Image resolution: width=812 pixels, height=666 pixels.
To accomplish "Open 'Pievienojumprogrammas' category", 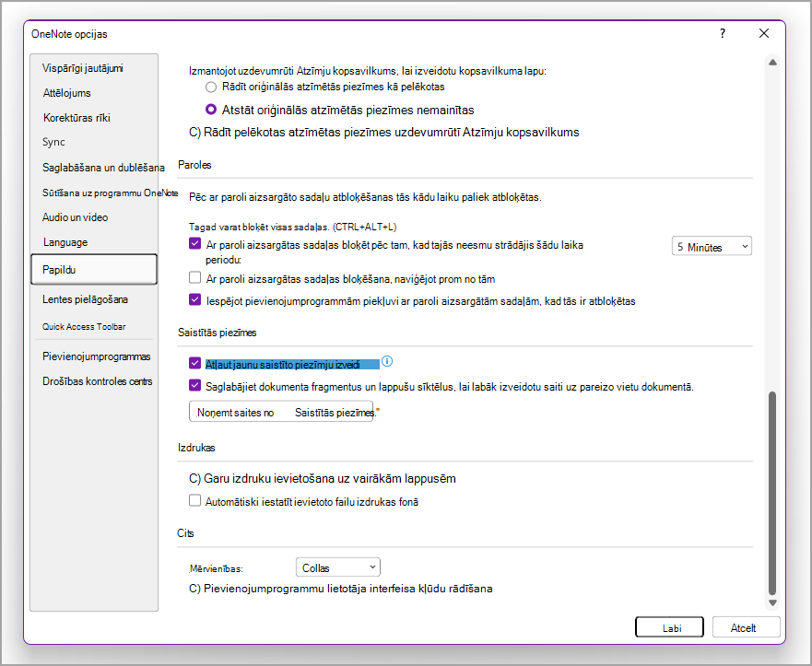I will coord(97,356).
